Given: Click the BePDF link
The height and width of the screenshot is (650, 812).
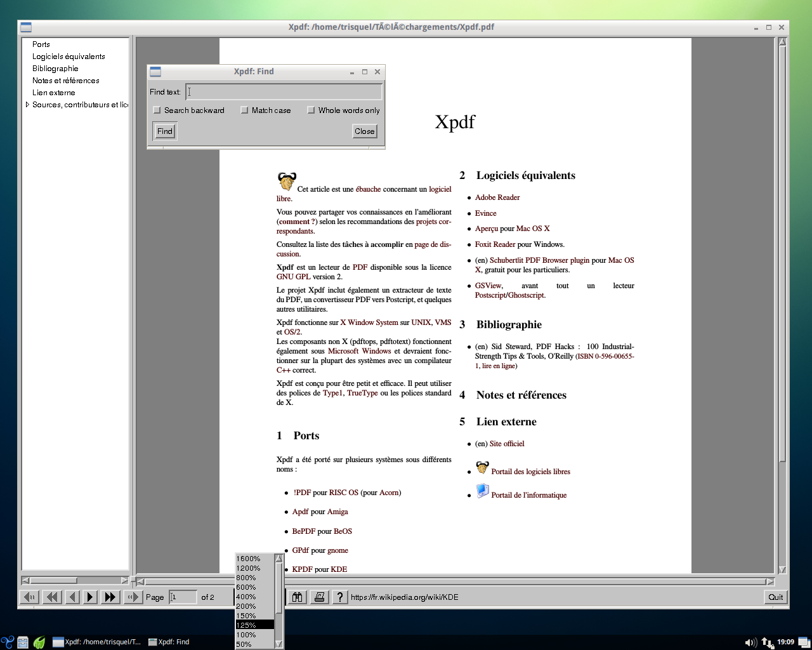Looking at the screenshot, I should (303, 531).
